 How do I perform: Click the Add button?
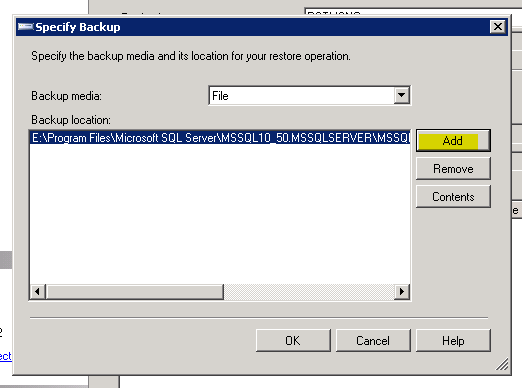coord(453,140)
